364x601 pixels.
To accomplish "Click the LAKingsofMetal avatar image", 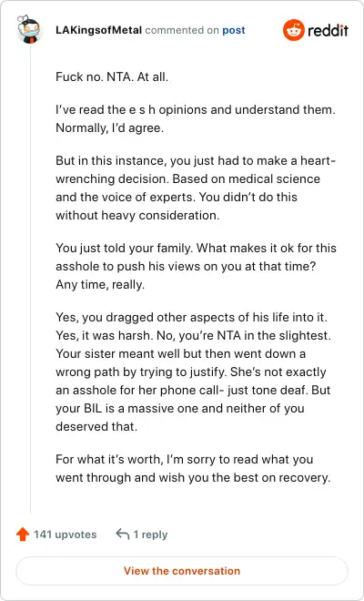I will pos(28,29).
